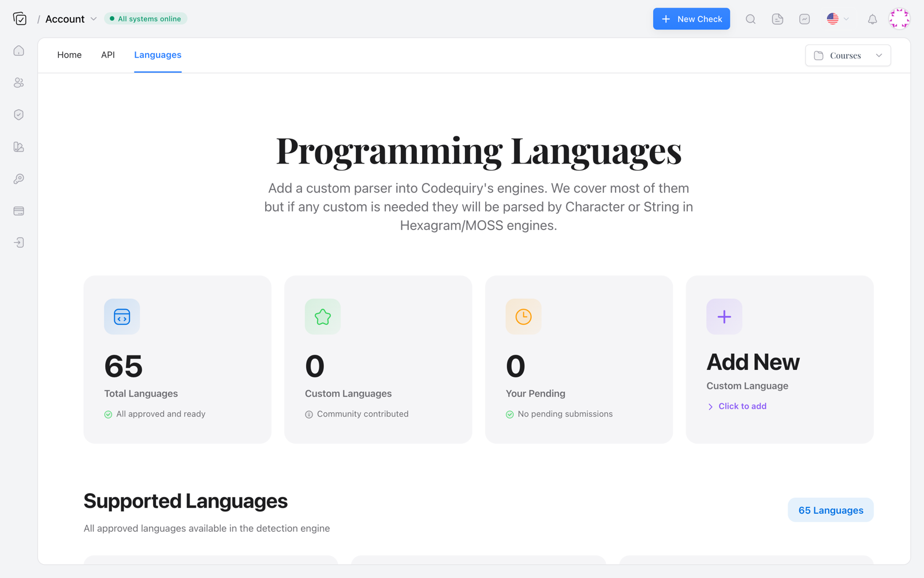Click the 65 Languages badge

pyautogui.click(x=830, y=510)
